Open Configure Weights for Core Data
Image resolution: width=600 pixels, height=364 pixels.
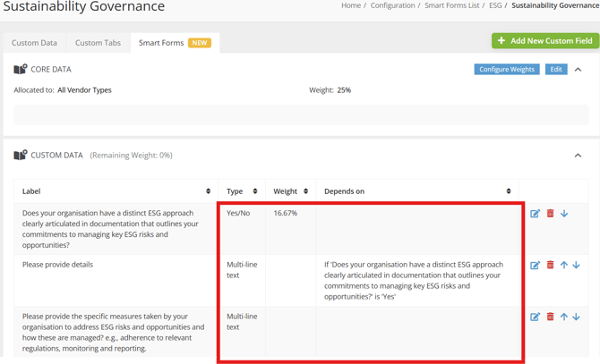(x=507, y=69)
